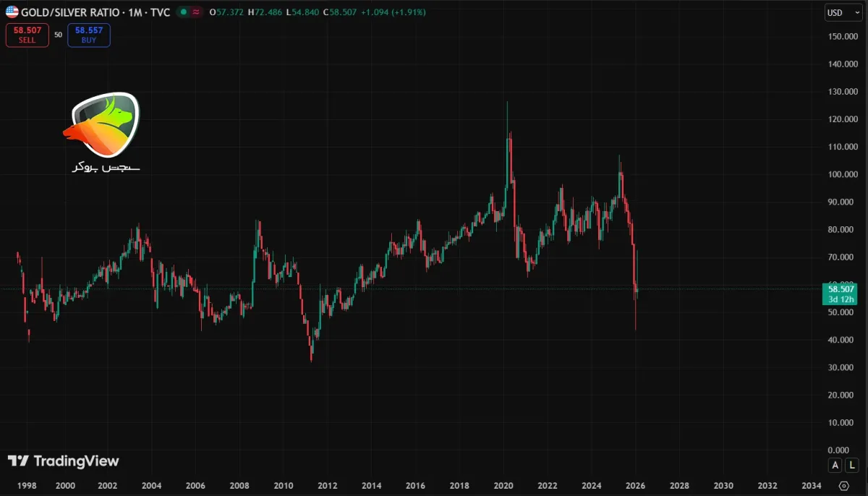Image resolution: width=868 pixels, height=496 pixels.
Task: Click the 100.000 price axis label
Action: tap(843, 174)
